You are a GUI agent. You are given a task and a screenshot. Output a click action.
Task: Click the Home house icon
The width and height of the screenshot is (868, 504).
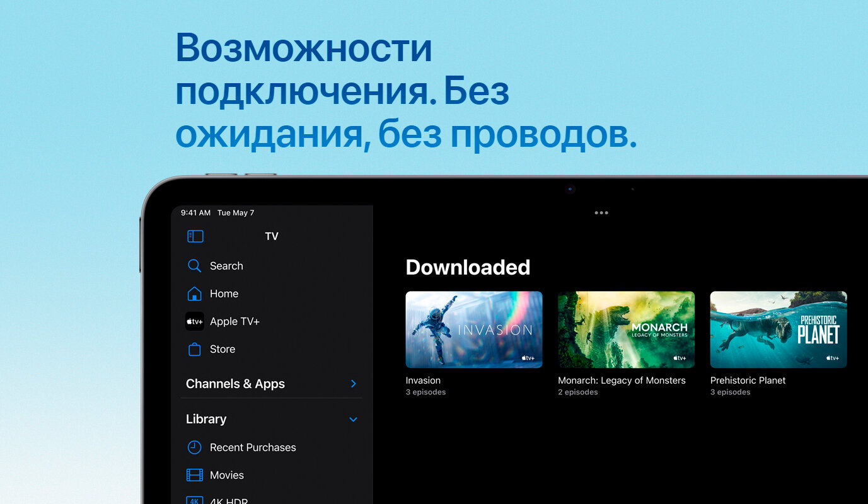click(x=195, y=294)
